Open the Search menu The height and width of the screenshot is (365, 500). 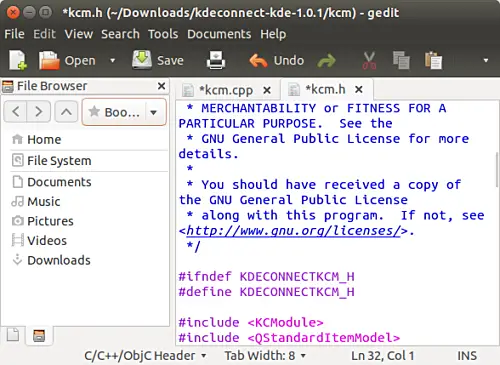point(120,34)
